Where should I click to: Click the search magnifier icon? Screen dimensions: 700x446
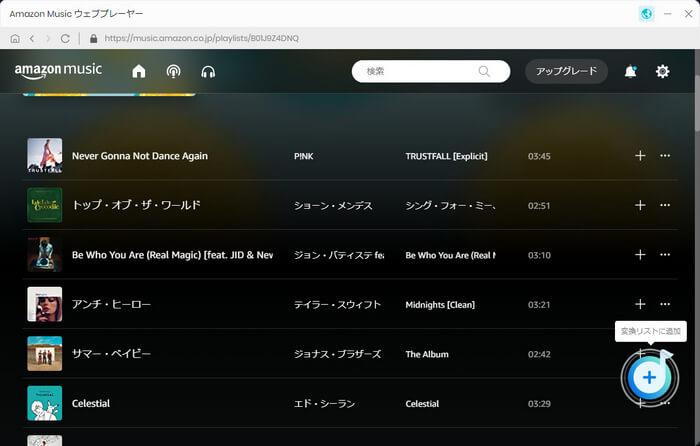(x=484, y=71)
